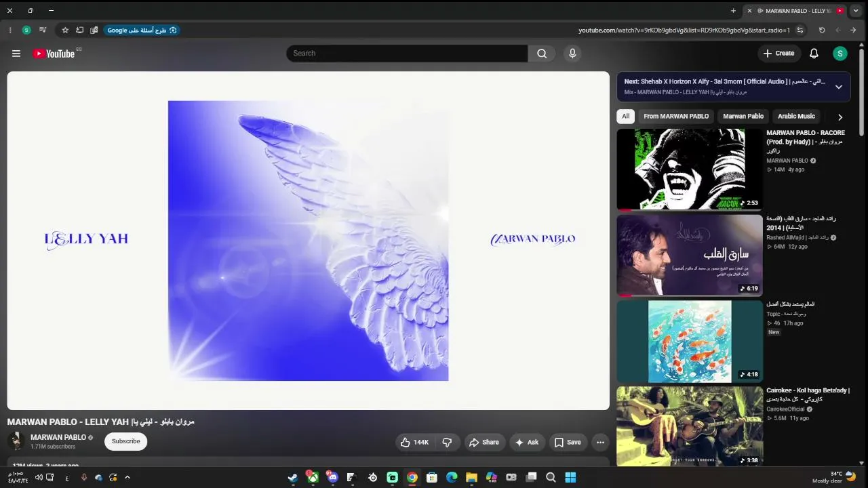Viewport: 868px width, 488px height.
Task: Open YouTube notifications bell
Action: [x=814, y=54]
